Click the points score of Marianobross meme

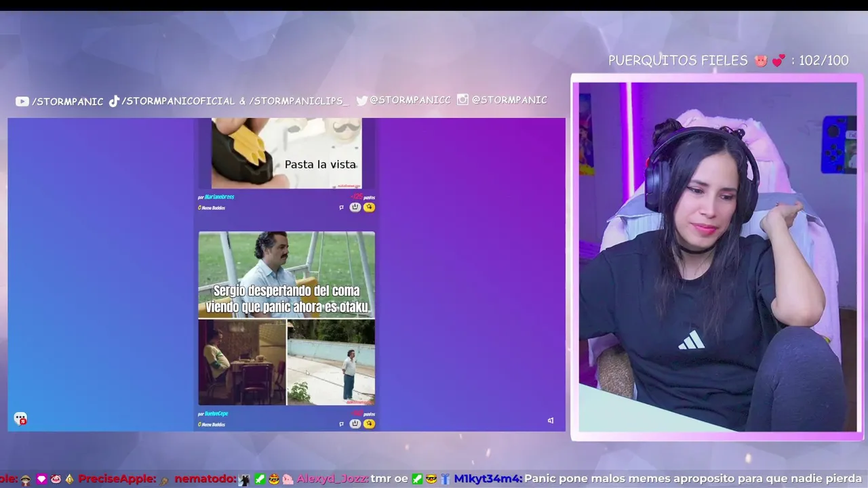pos(363,197)
